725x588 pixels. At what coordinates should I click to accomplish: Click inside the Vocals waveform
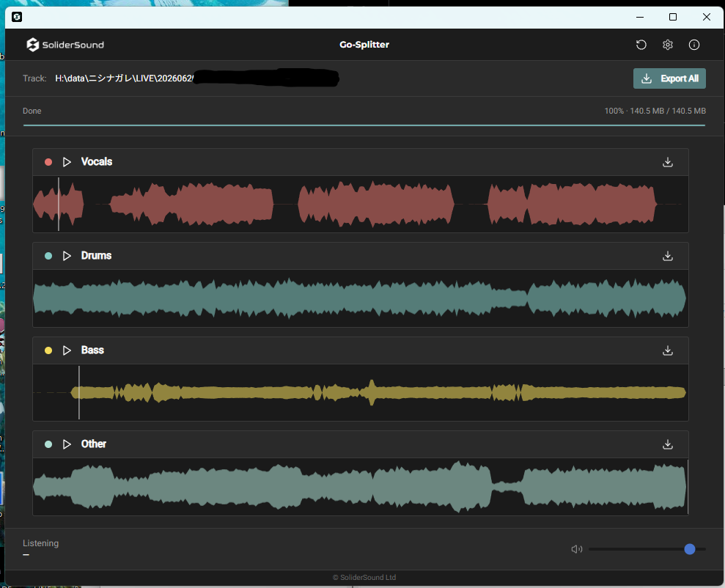point(359,204)
